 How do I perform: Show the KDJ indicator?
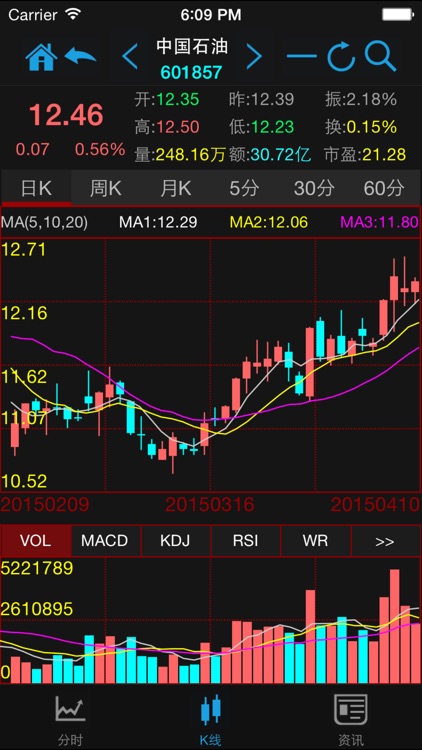(175, 541)
